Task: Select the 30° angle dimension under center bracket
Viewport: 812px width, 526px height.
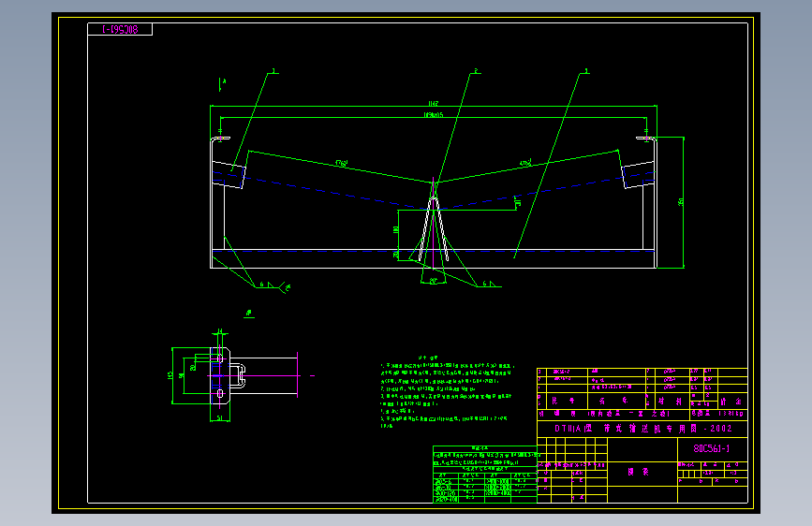Action: pos(434,280)
